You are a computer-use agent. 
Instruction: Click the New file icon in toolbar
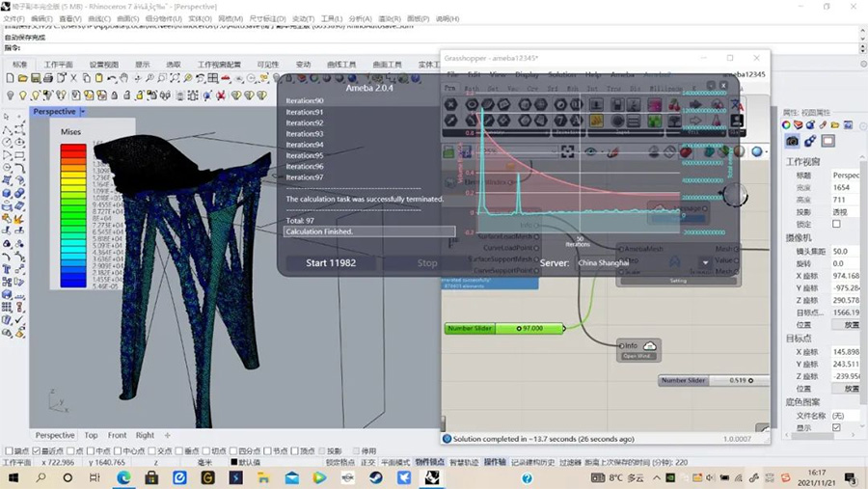coord(10,79)
